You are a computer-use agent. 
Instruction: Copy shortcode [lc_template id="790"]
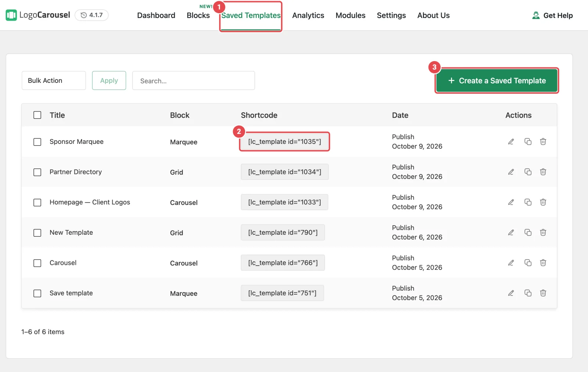pyautogui.click(x=283, y=233)
